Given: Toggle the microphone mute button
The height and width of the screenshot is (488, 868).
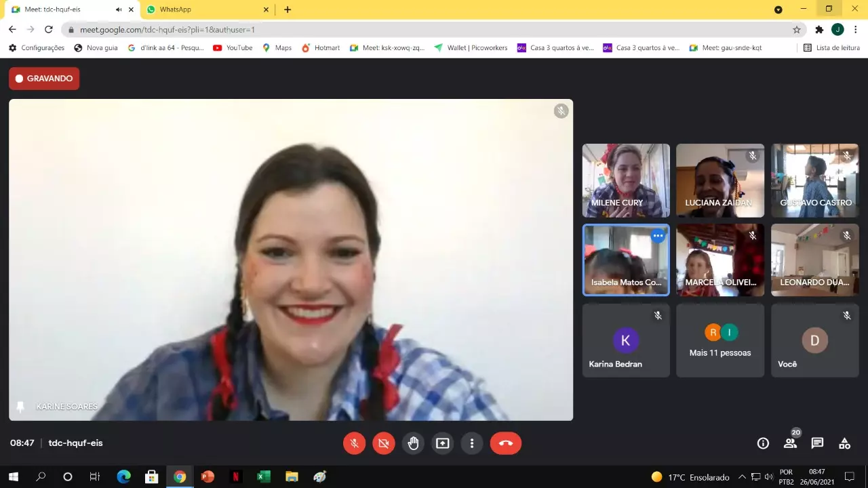Looking at the screenshot, I should [x=354, y=443].
